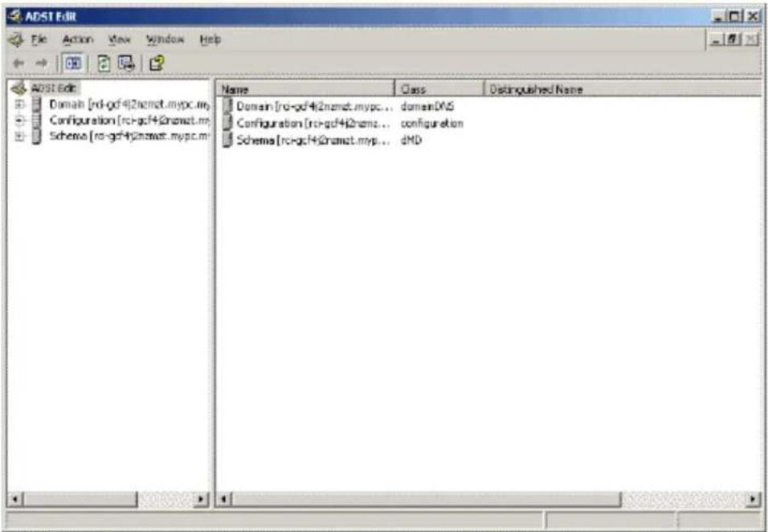The height and width of the screenshot is (532, 768).
Task: Select the Domain entry in list pane
Action: (314, 106)
